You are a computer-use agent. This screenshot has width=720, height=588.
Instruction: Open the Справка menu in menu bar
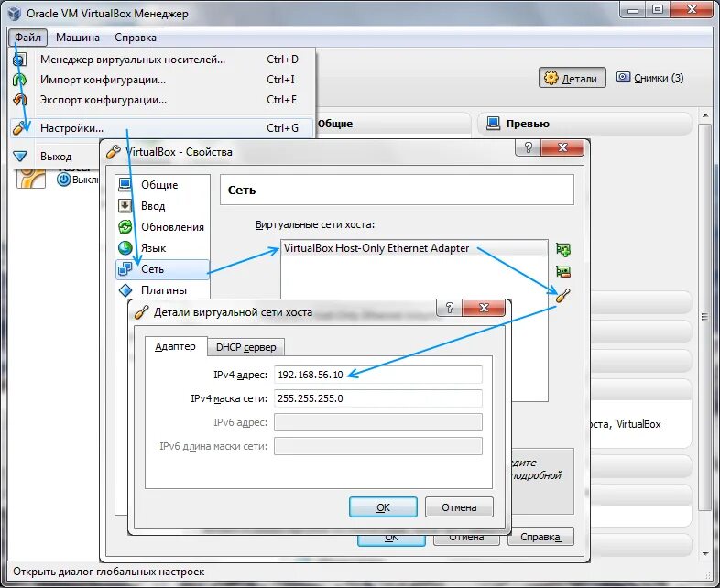pyautogui.click(x=136, y=38)
